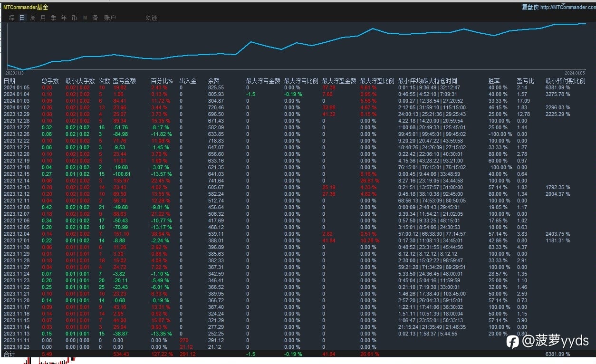Click the 百分比% column header
The height and width of the screenshot is (364, 596).
click(x=162, y=81)
